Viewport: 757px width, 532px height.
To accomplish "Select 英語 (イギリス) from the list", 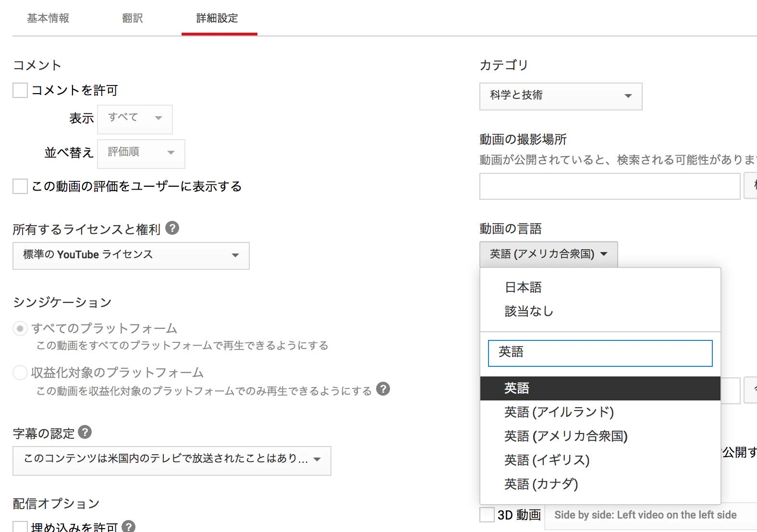I will (600, 460).
